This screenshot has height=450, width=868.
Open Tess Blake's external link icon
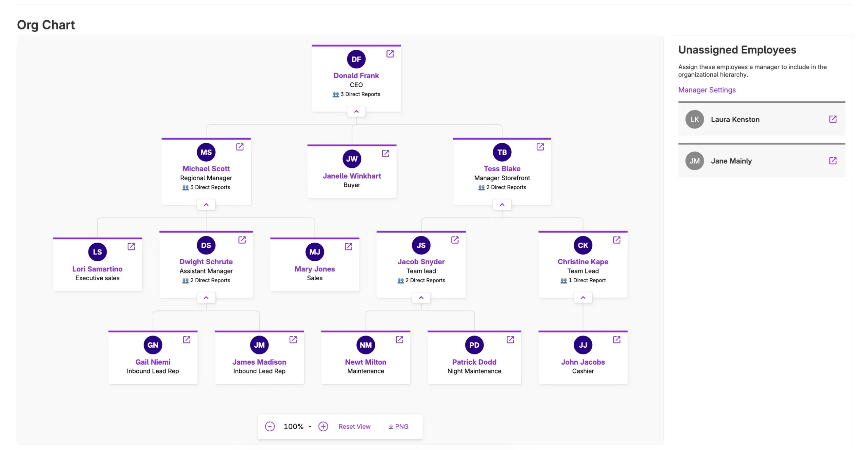coord(540,147)
